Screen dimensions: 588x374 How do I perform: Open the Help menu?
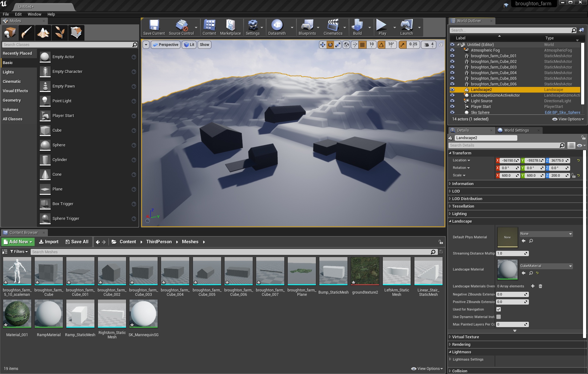51,14
